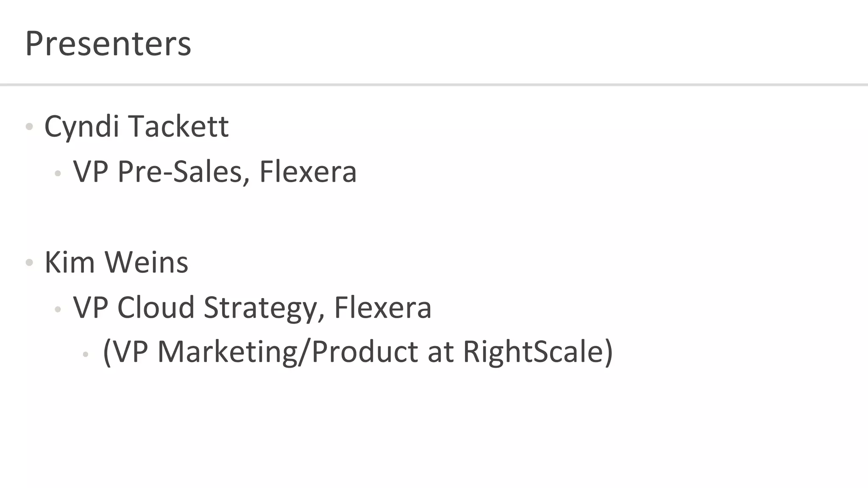The height and width of the screenshot is (488, 868).
Task: Click the sub-bullet before "VP Cloud Strategy"
Action: pos(58,309)
